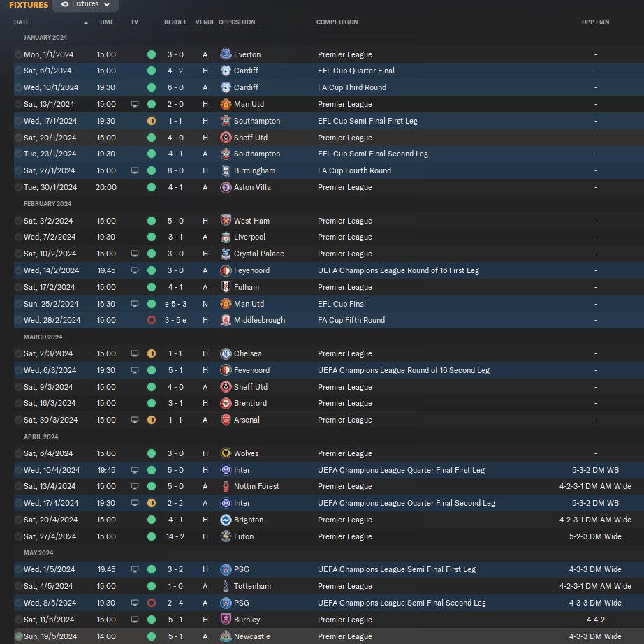Select 4-4-2 formation for Burnley row
Image resolution: width=644 pixels, height=644 pixels.
point(595,620)
